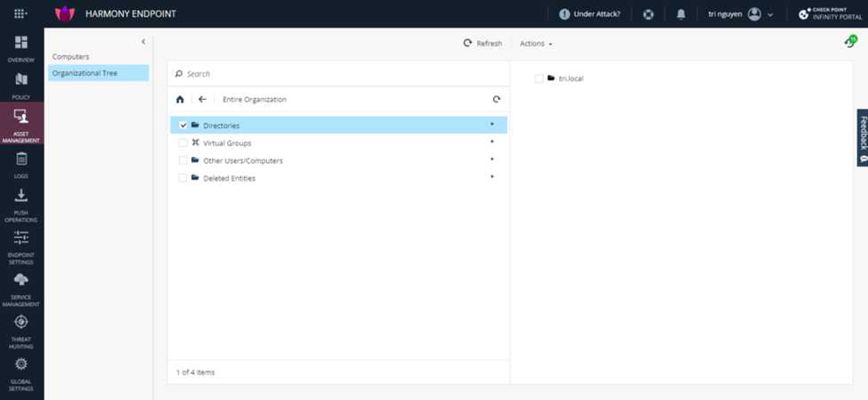
Task: Click the user avatar icon
Action: [x=754, y=14]
